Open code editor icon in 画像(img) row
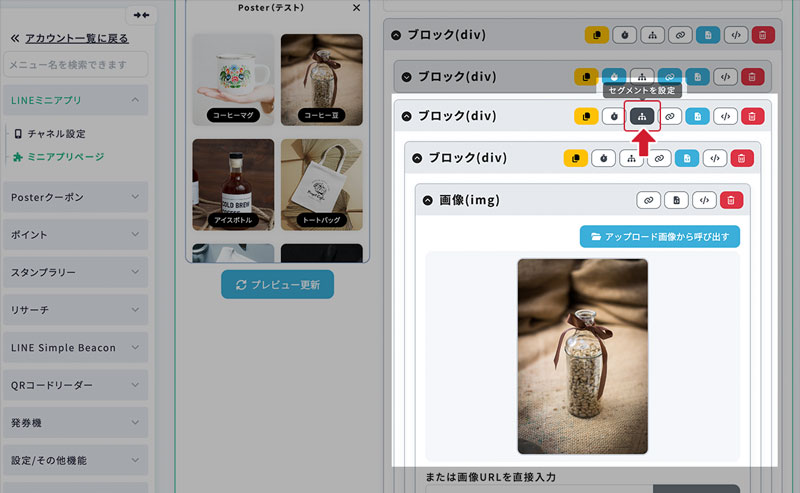The image size is (800, 493). [x=704, y=200]
